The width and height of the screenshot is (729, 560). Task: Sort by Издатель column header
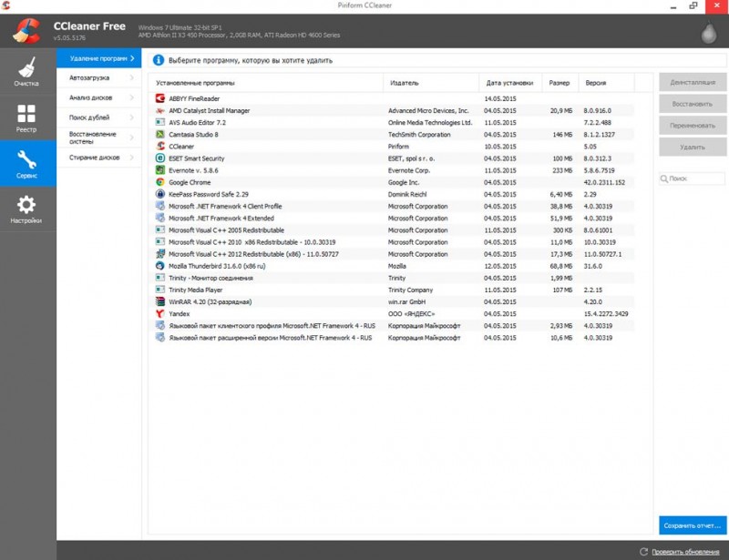(431, 83)
